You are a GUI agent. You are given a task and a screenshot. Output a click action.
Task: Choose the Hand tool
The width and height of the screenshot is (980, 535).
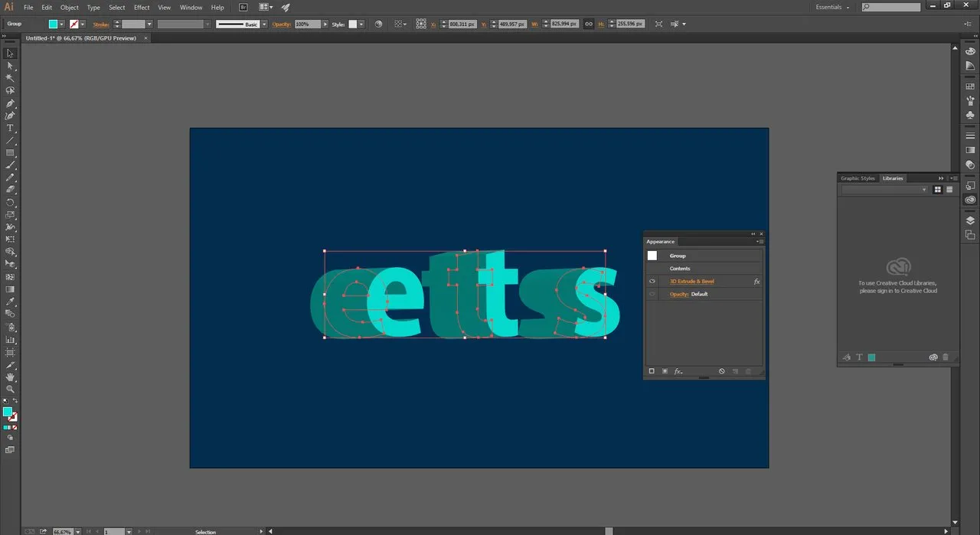point(10,377)
